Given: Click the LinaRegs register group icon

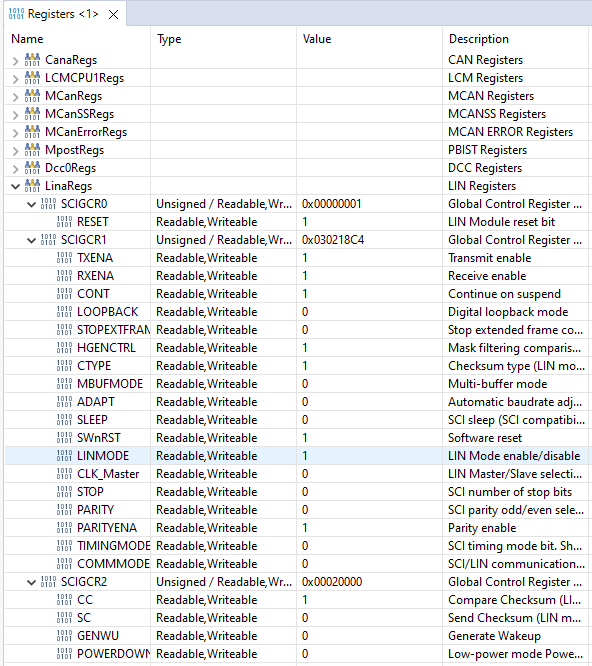Looking at the screenshot, I should point(32,186).
